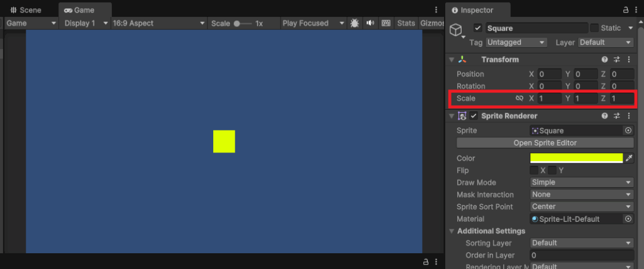Viewport: 644px width, 269px height.
Task: Toggle the Sprite Renderer enabled checkbox
Action: (x=474, y=117)
